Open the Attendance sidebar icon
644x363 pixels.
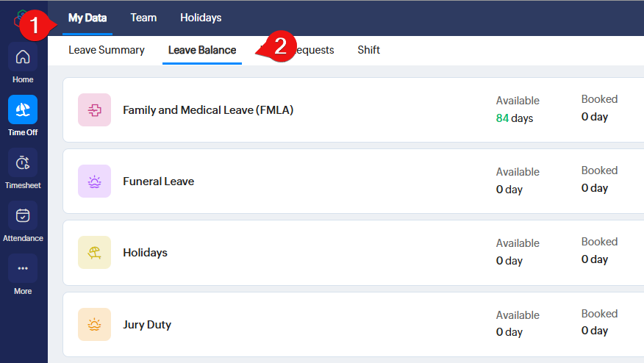[23, 216]
